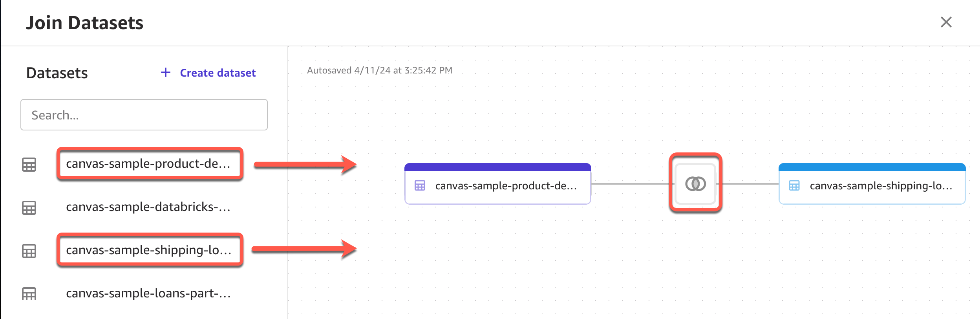Click the blue header bar of shipping node

872,167
